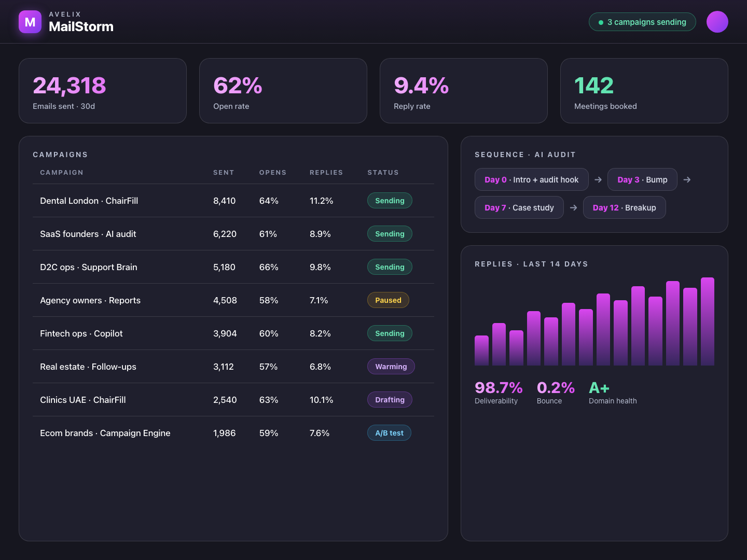Click opens value 66%
The width and height of the screenshot is (747, 560).
coord(269,267)
